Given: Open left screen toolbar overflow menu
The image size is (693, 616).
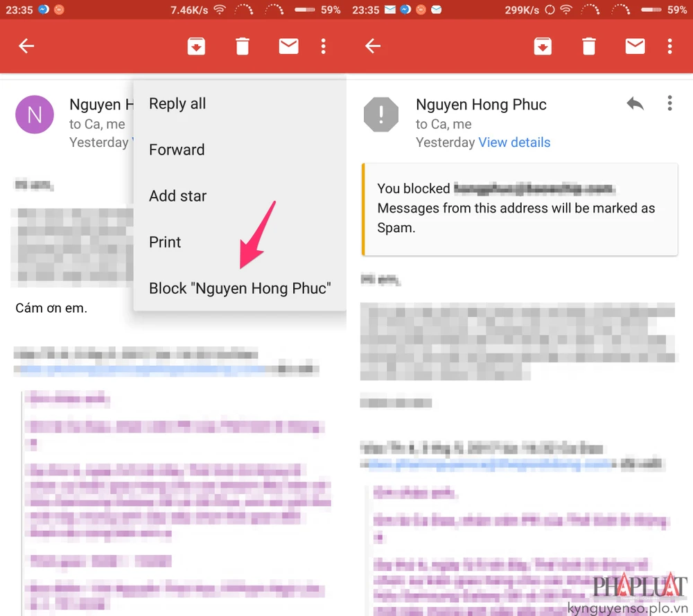Looking at the screenshot, I should [x=323, y=46].
